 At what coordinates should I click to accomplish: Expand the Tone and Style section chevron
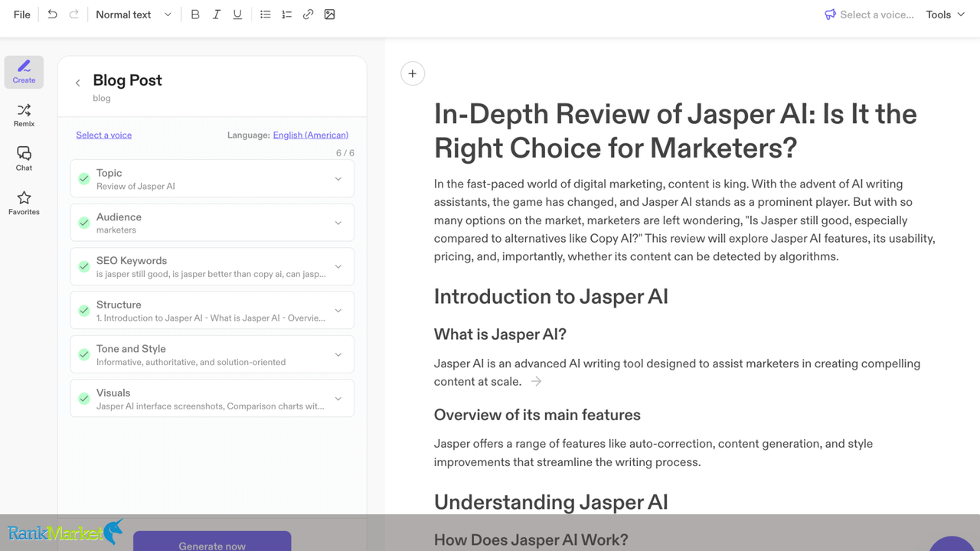click(x=338, y=354)
